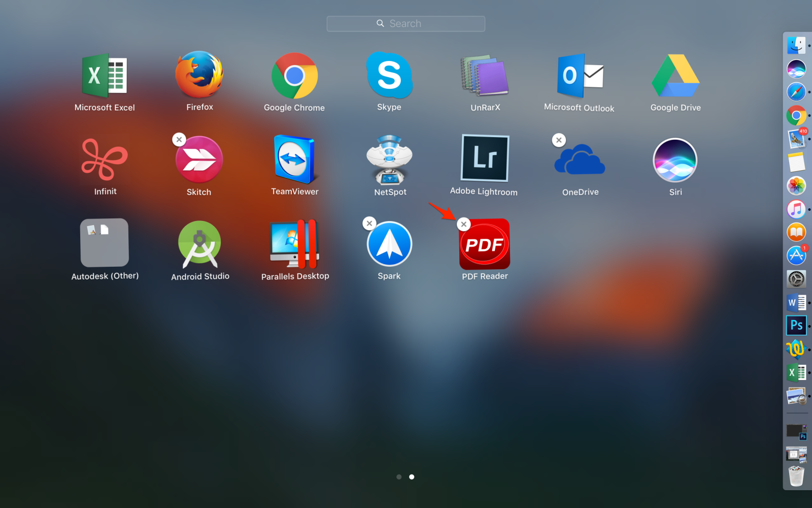Screen dimensions: 812x508
Task: Select the second Launchpad page dot
Action: (412, 477)
